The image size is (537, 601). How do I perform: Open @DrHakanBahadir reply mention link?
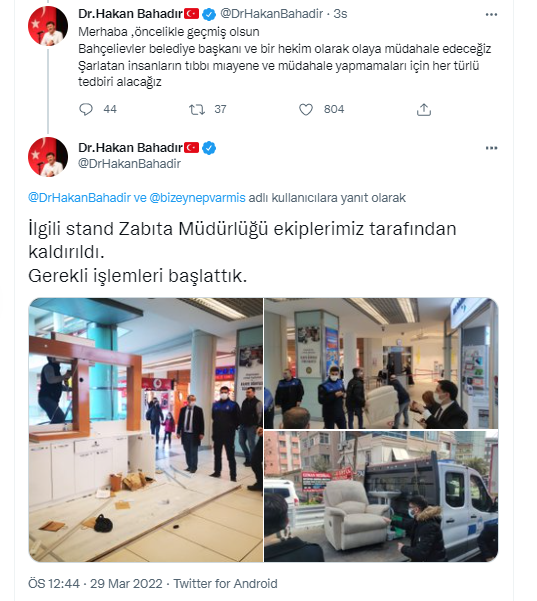79,198
